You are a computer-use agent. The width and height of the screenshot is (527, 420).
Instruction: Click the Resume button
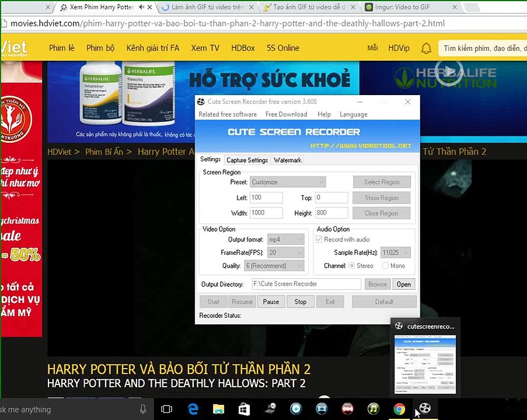coord(242,302)
